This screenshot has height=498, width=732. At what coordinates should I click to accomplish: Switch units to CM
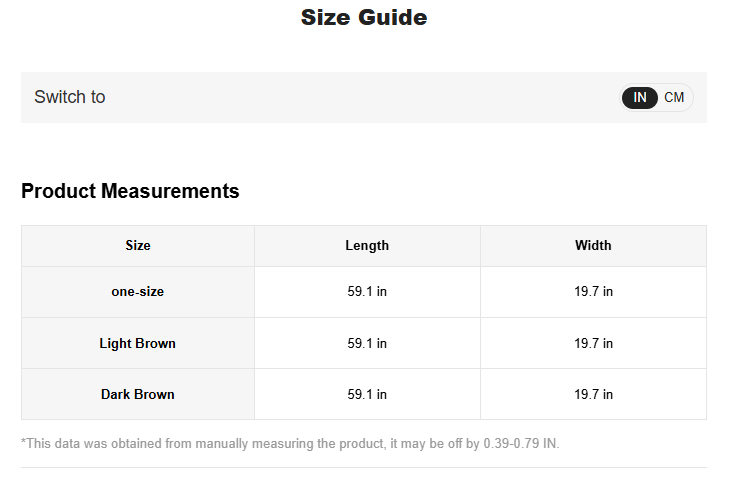[674, 97]
